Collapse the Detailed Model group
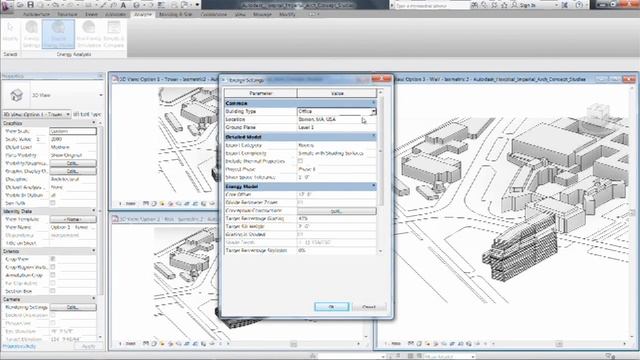The width and height of the screenshot is (640, 360). tap(373, 136)
